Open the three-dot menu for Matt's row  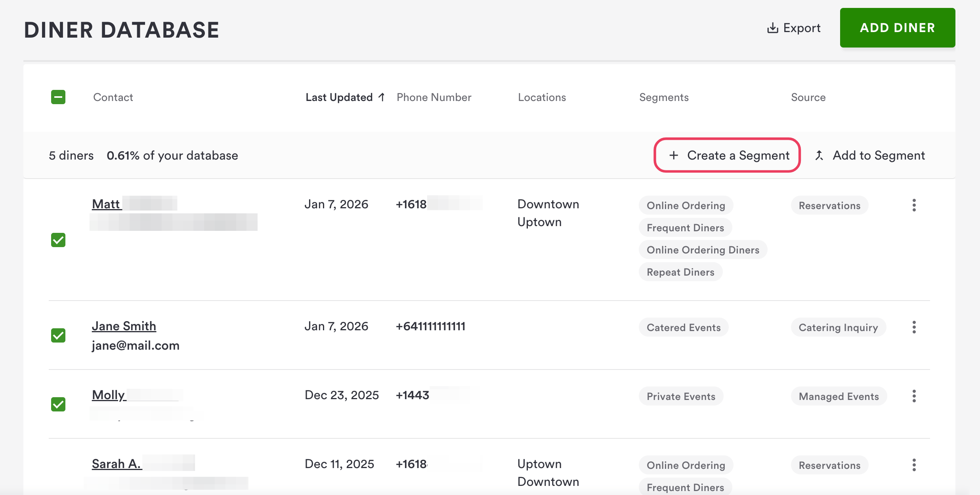pyautogui.click(x=914, y=205)
